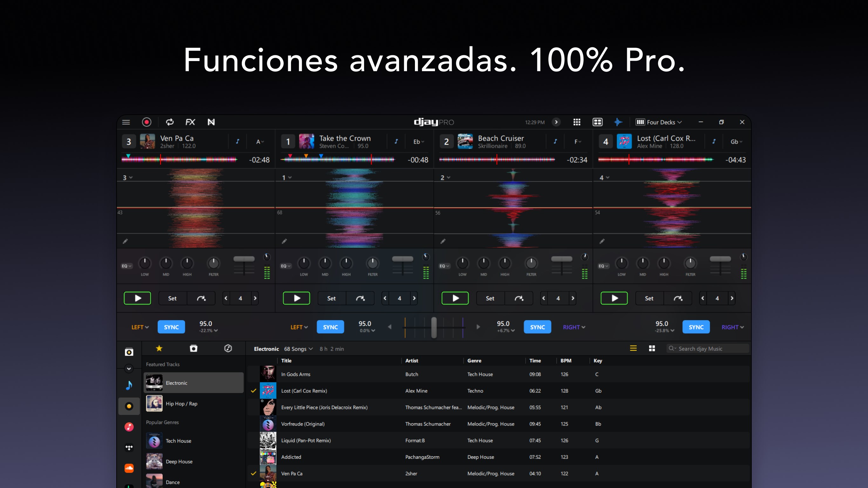This screenshot has height=488, width=868.
Task: Open deck 3 LEFT crossfader assign dropdown
Action: tap(140, 327)
